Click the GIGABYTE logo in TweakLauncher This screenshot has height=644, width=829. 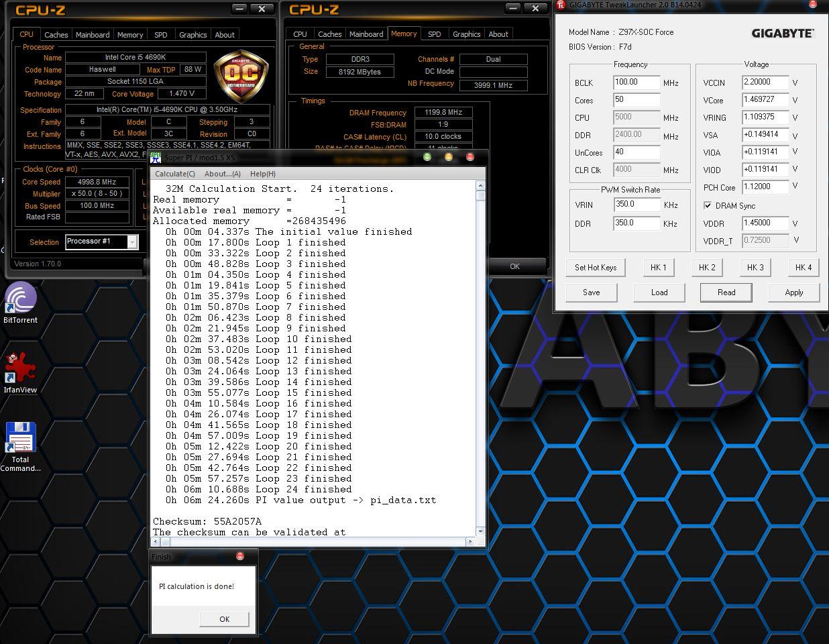pyautogui.click(x=782, y=33)
